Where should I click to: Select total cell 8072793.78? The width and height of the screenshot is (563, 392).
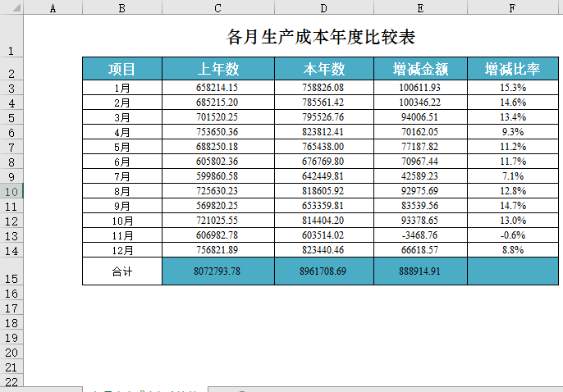(x=217, y=271)
